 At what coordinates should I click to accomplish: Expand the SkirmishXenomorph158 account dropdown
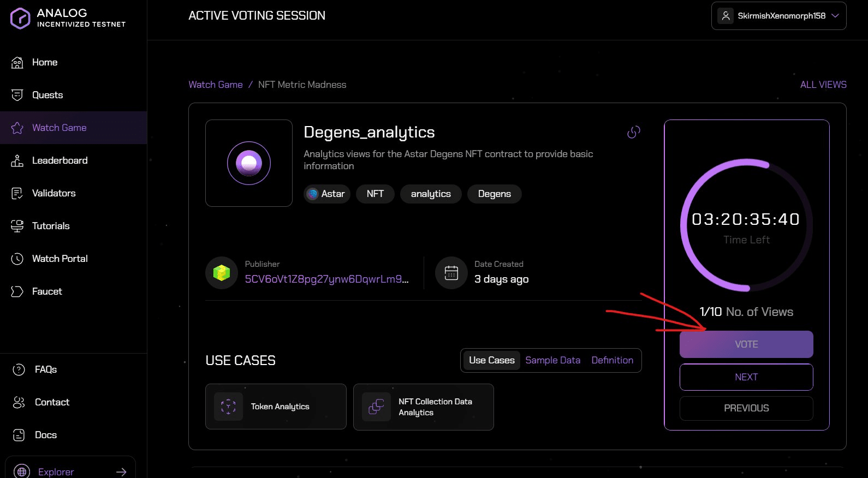(835, 16)
